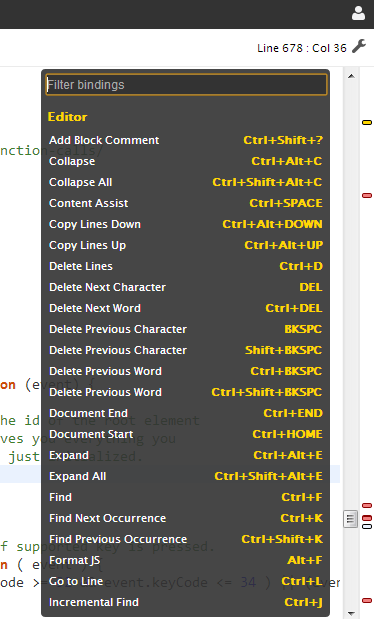Screen dimensions: 374x619
Task: Open the user profile icon
Action: [x=358, y=13]
